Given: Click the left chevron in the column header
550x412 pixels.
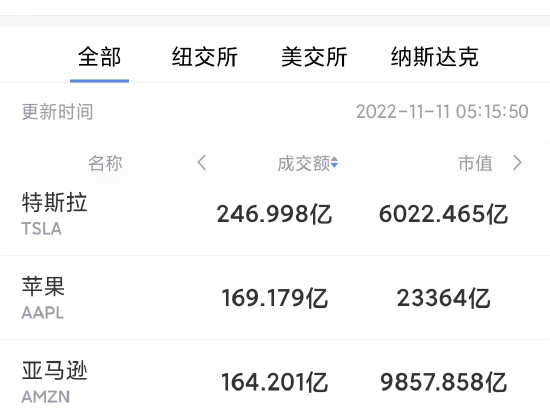Looking at the screenshot, I should [x=202, y=163].
